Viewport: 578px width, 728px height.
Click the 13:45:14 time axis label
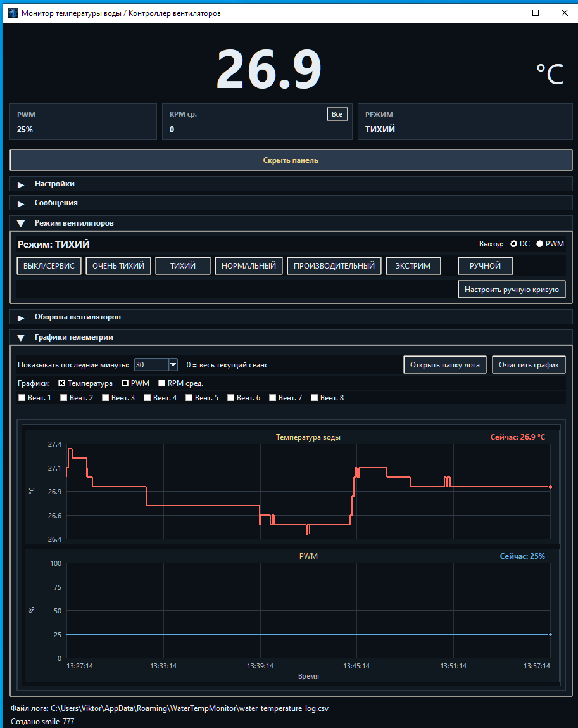[x=356, y=666]
